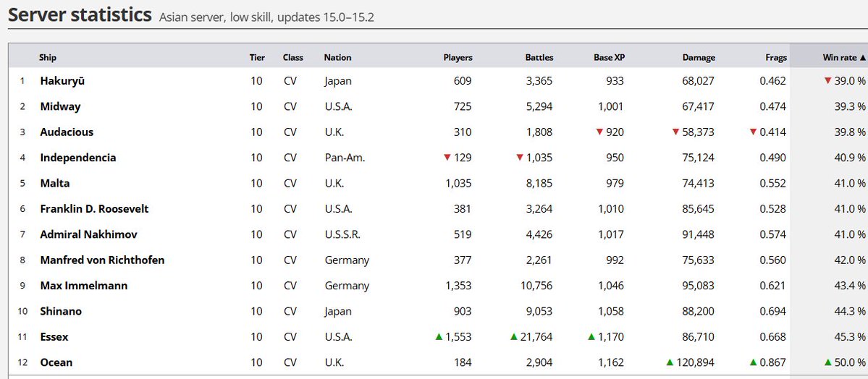Image resolution: width=868 pixels, height=379 pixels.
Task: Click U.S.S.R. nation cell
Action: pos(342,234)
